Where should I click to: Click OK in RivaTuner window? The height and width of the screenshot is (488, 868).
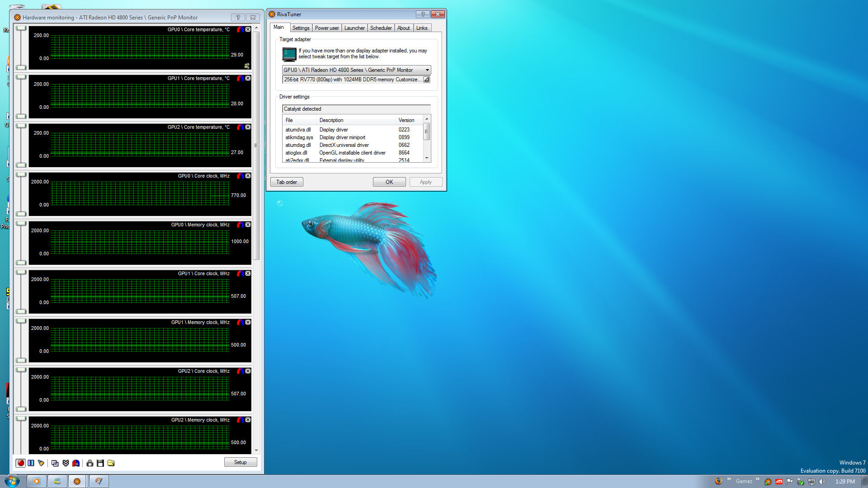click(389, 182)
